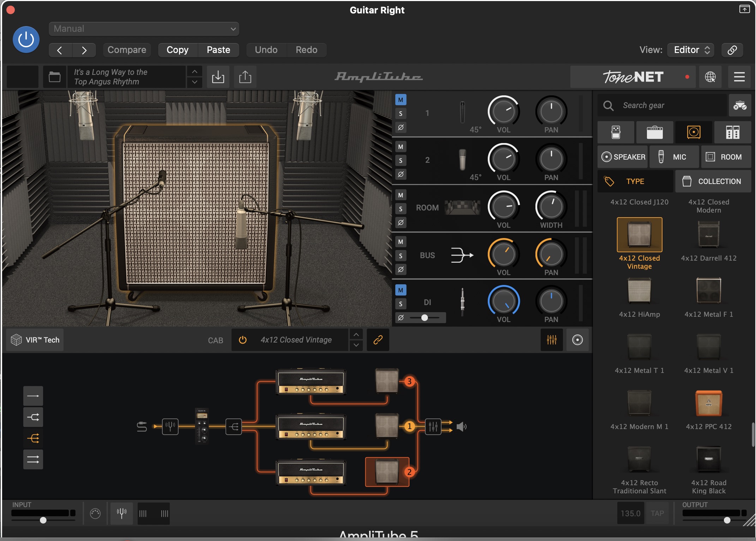Viewport: 756px width, 541px height.
Task: Select the rack gear category tab
Action: click(x=733, y=132)
